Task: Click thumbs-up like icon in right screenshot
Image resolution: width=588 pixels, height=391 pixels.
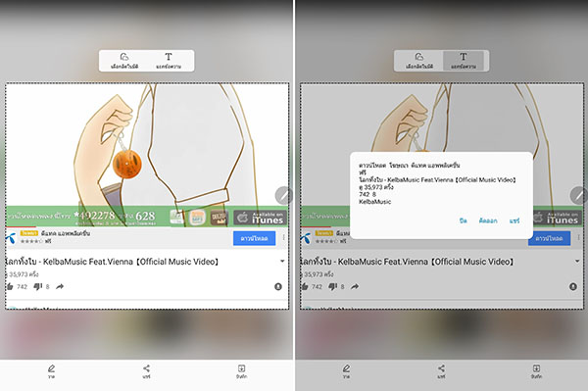Action: pos(305,287)
